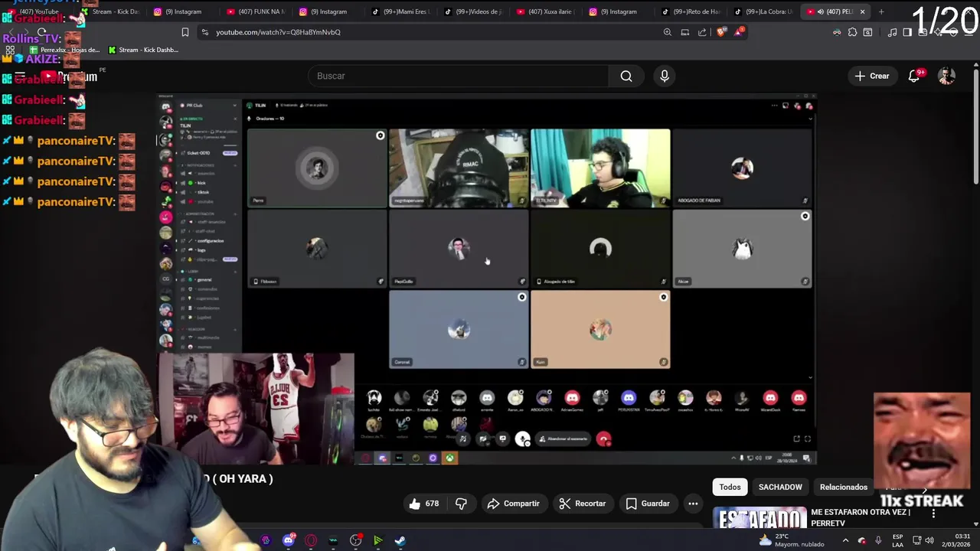Viewport: 980px width, 551px height.
Task: Select the PepiGollo participant tile
Action: pos(459,248)
